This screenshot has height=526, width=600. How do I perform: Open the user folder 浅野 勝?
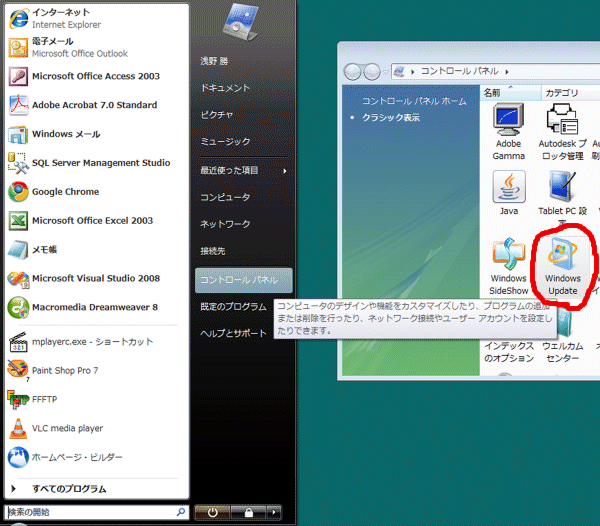coord(214,61)
